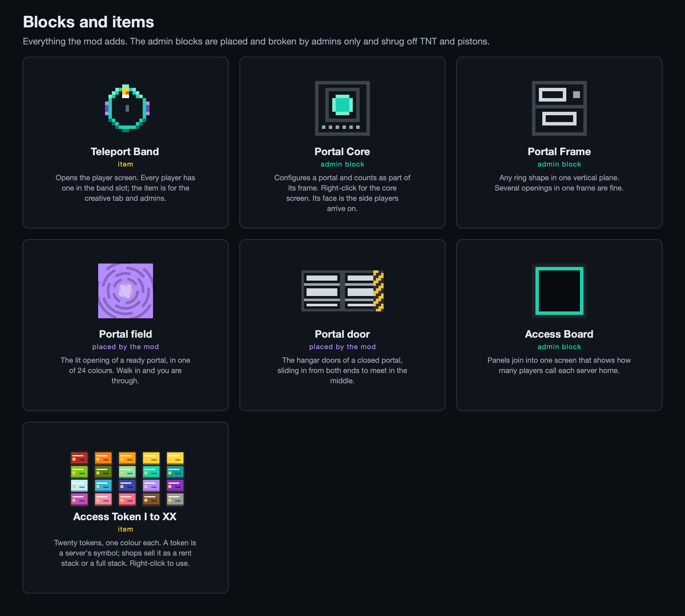685x616 pixels.
Task: Click the 'Blocks and items' page heading
Action: pyautogui.click(x=88, y=22)
